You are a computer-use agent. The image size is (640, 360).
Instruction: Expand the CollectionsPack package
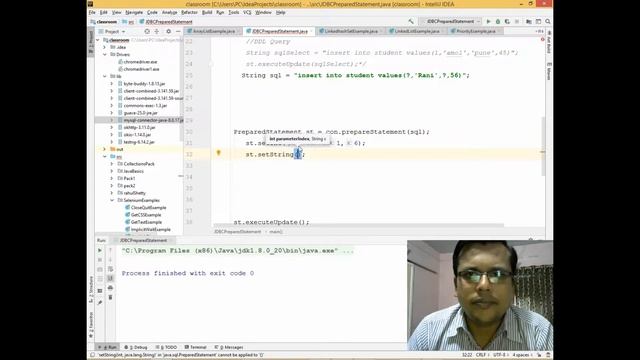coord(112,164)
